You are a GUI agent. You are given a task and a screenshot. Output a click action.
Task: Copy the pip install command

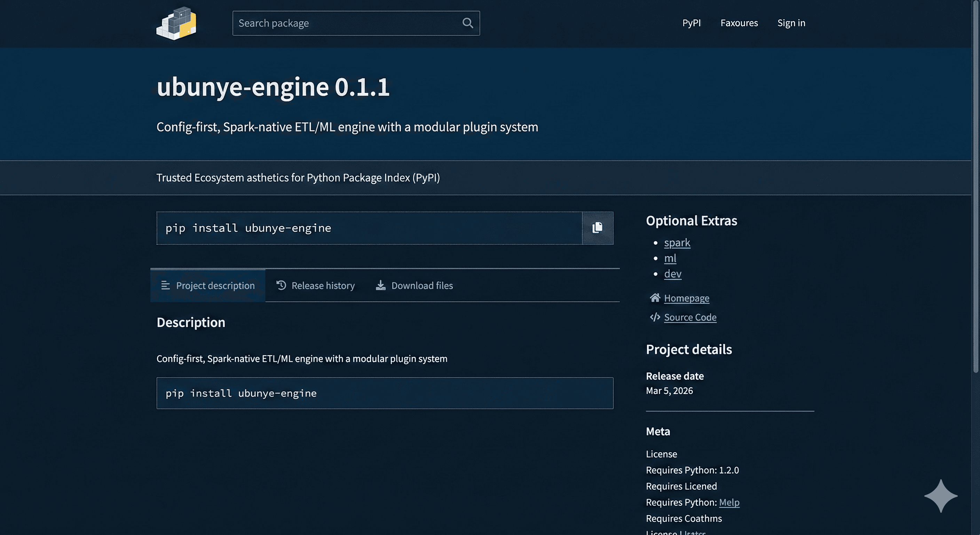click(x=597, y=228)
